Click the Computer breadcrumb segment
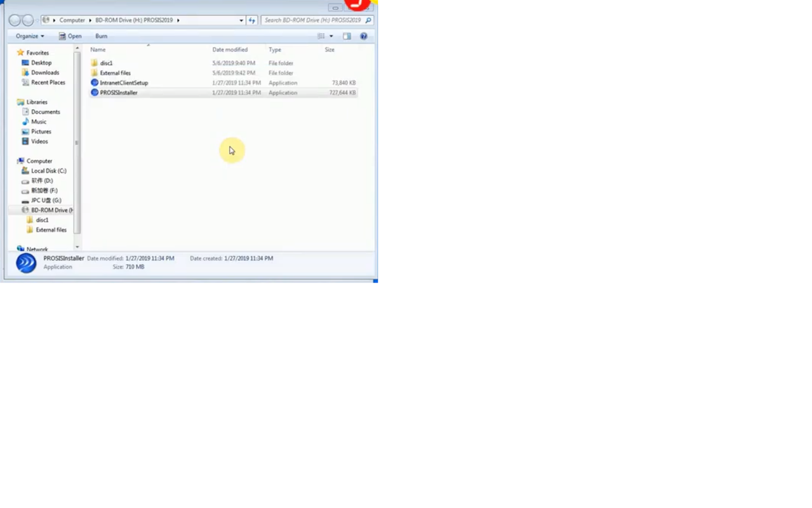 tap(72, 20)
